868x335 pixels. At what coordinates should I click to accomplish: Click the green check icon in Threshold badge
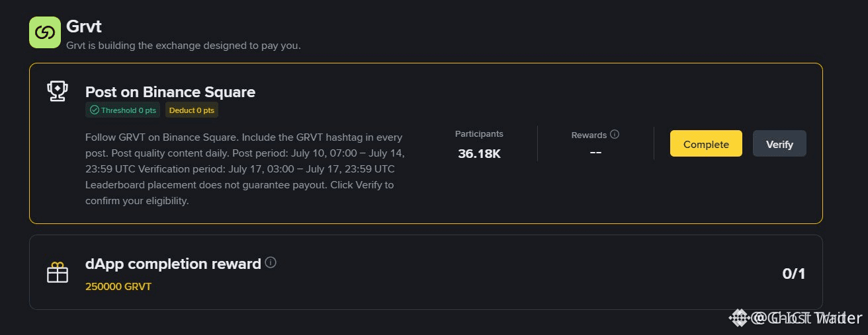(95, 110)
